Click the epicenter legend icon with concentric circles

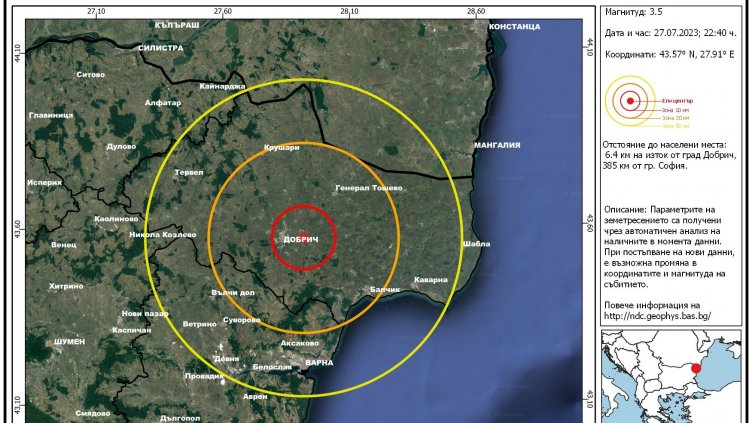tap(629, 100)
